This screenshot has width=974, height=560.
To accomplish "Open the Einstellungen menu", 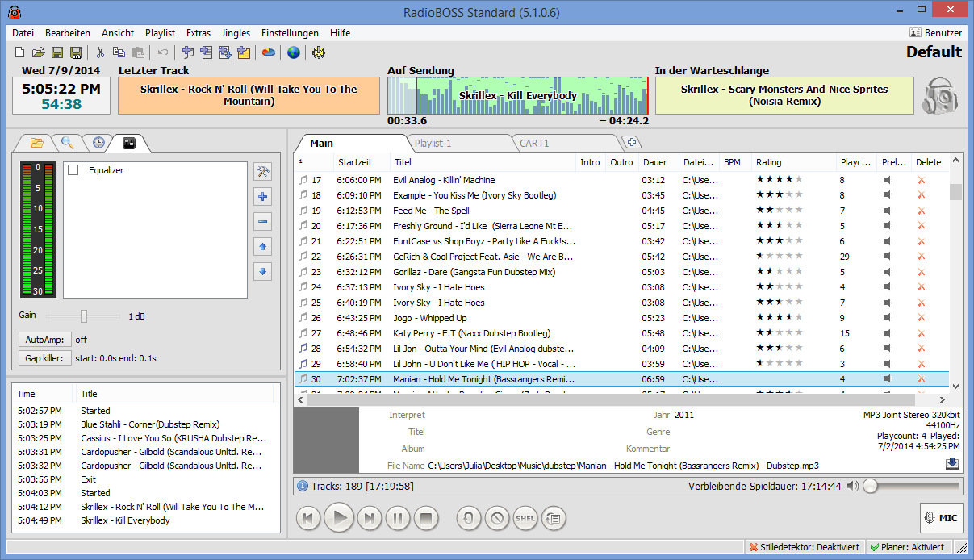I will click(289, 33).
